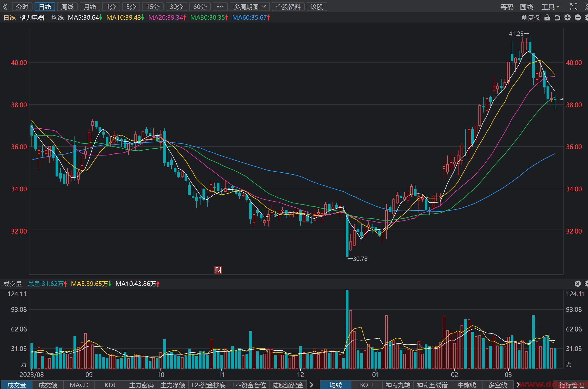The image size is (588, 389).
Task: Select 主力净额 indicator tab
Action: pyautogui.click(x=173, y=385)
